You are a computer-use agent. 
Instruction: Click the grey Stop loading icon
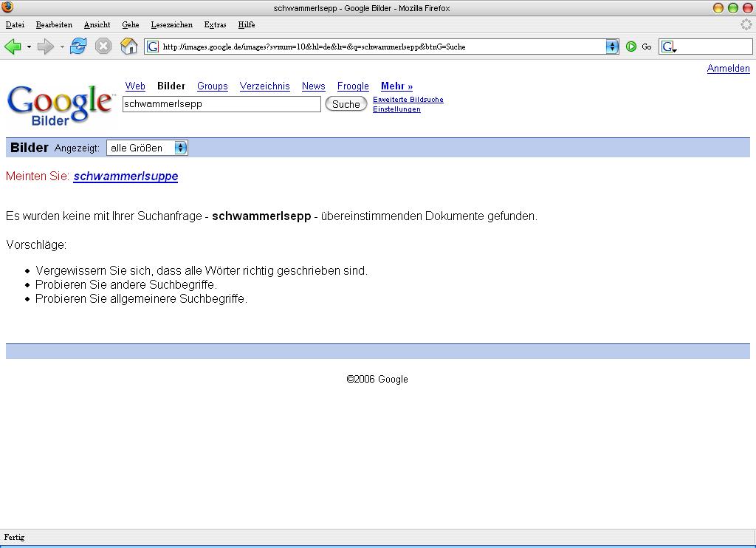(103, 47)
